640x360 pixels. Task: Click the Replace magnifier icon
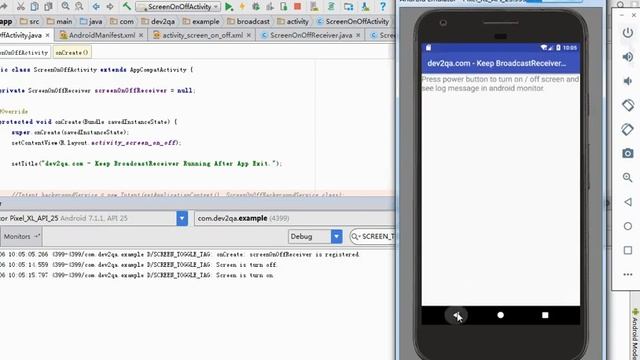[79, 6]
